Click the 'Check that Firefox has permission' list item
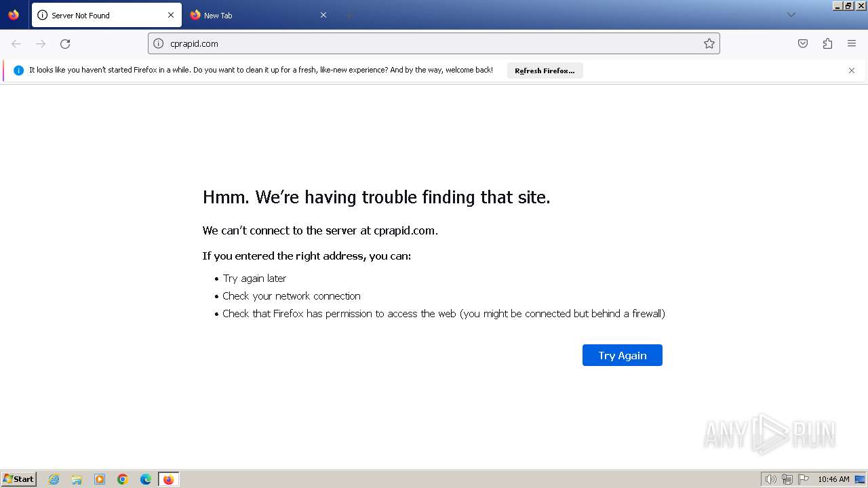 [x=443, y=314]
